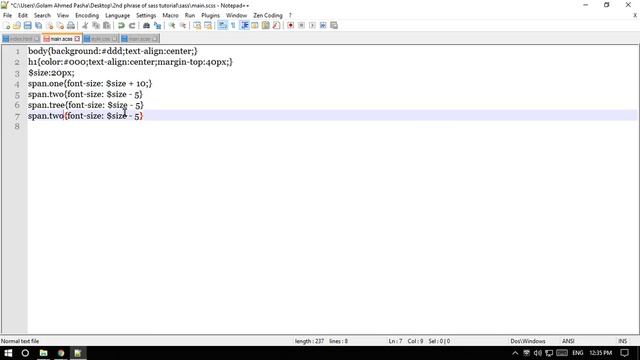The width and height of the screenshot is (640, 360).
Task: Click the span.tree{font-size line
Action: 86,105
